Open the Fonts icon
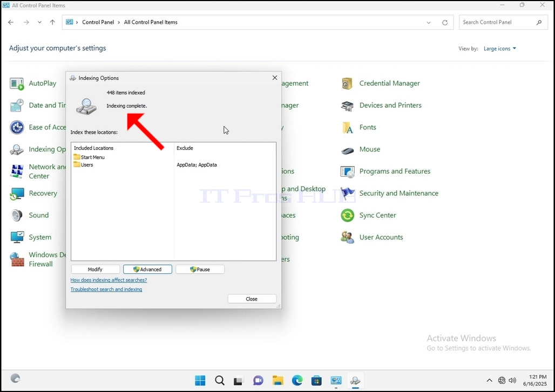This screenshot has width=555, height=392. click(x=347, y=127)
